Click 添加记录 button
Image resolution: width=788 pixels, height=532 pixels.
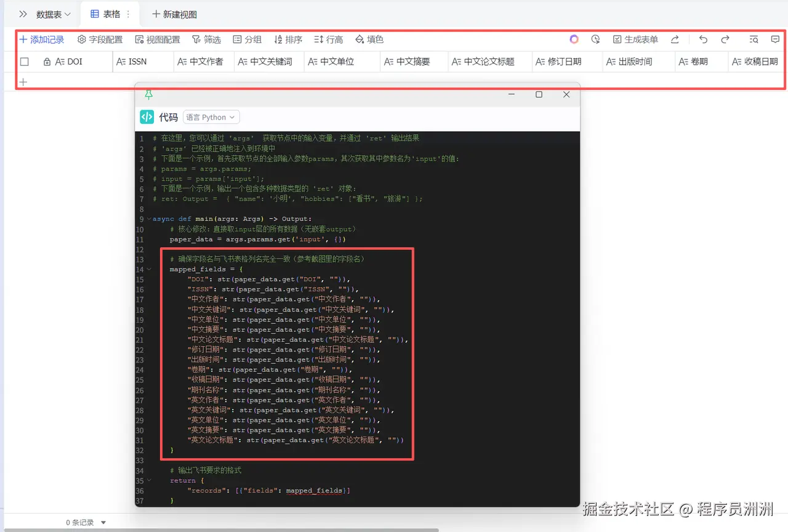click(42, 39)
